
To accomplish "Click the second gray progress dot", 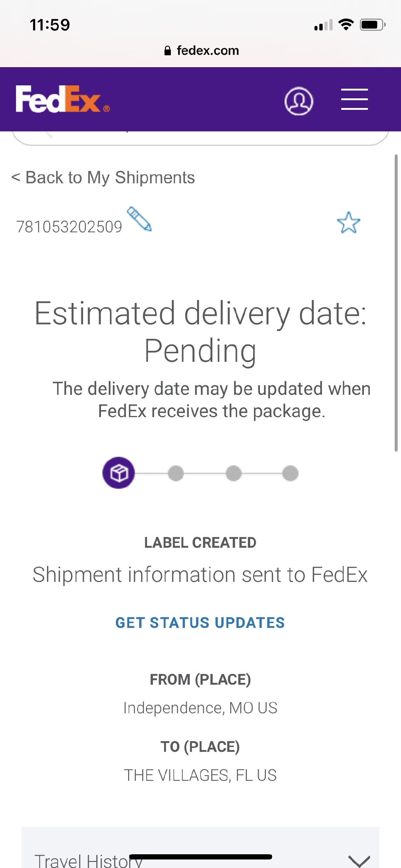I will coord(176,473).
